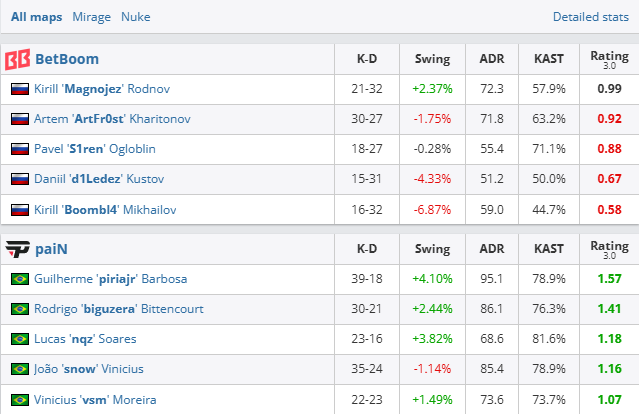Switch to the Nuke map tab
The width and height of the screenshot is (639, 414).
pos(136,17)
